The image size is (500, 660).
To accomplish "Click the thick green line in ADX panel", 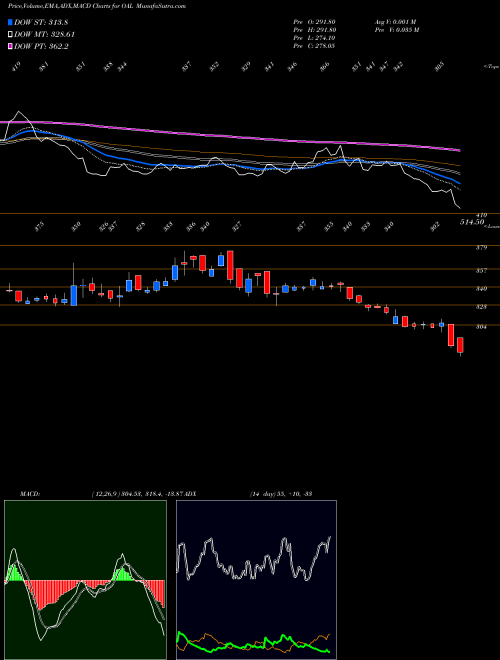I will click(x=253, y=643).
